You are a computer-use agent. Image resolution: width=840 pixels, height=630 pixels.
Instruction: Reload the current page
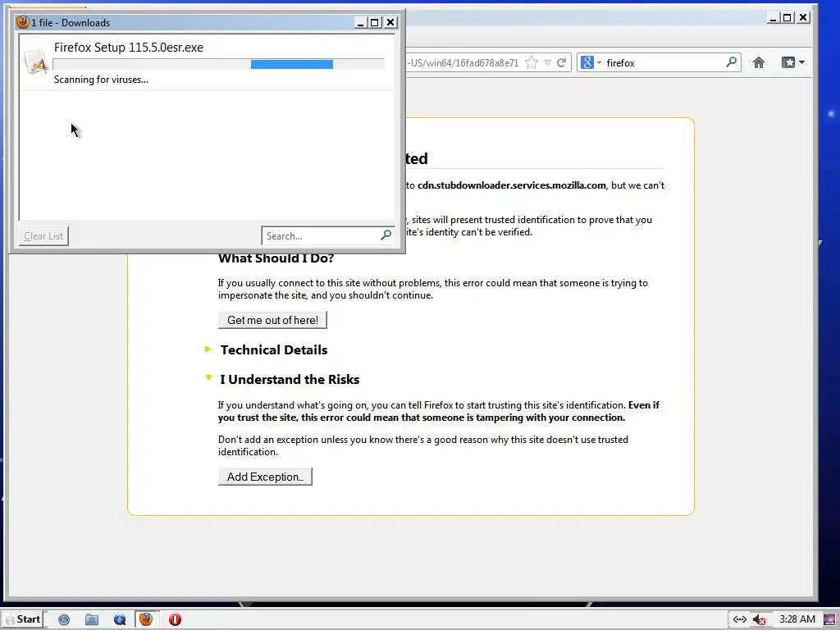pyautogui.click(x=561, y=62)
